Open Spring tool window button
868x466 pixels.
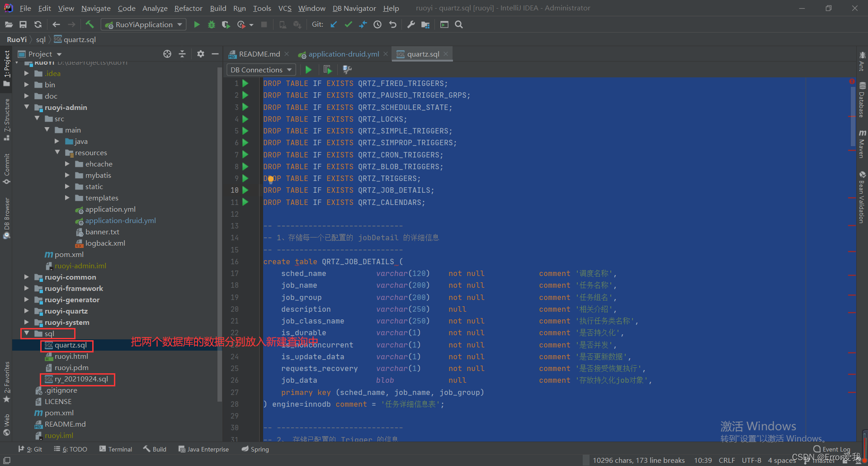(x=255, y=449)
